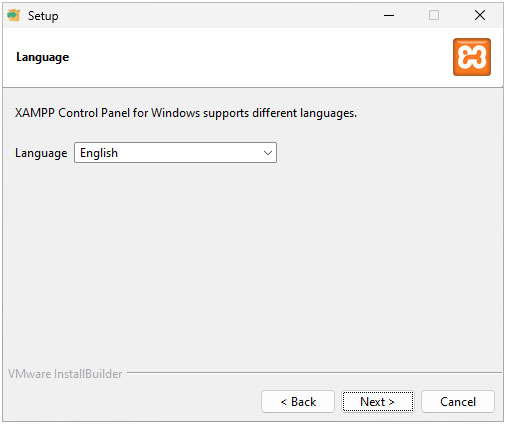Select the English value text in combo box
This screenshot has height=424, width=506.
tap(99, 153)
